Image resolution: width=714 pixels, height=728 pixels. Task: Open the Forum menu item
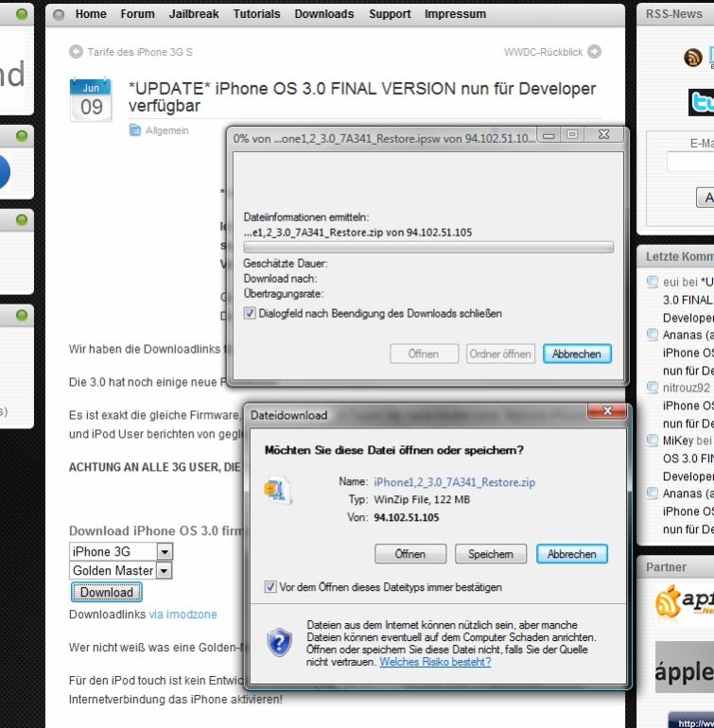pos(137,14)
